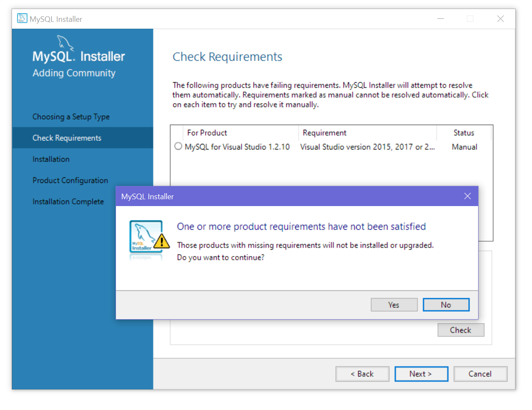Image resolution: width=532 pixels, height=410 pixels.
Task: Select the Product Configuration sidebar step
Action: click(70, 180)
